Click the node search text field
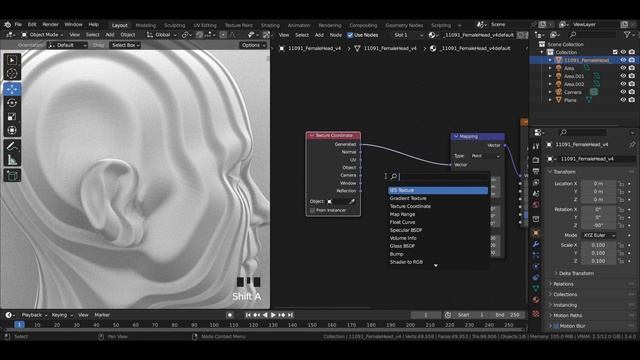Image resolution: width=640 pixels, height=360 pixels. coord(439,176)
